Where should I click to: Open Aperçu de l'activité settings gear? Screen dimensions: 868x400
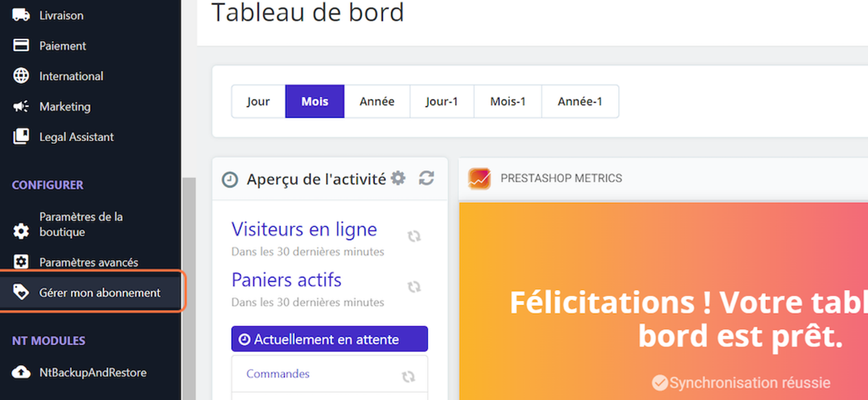click(398, 178)
